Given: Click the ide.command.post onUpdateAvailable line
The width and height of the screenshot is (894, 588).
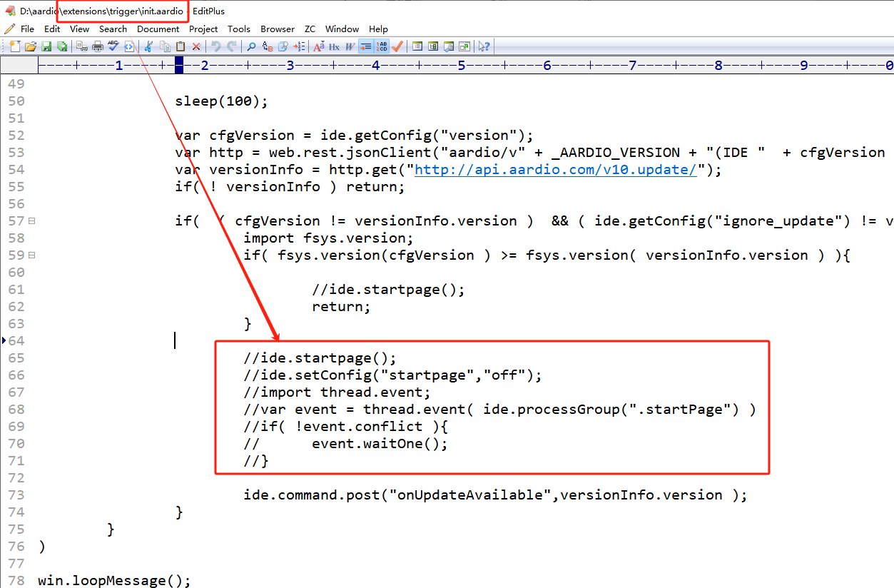Looking at the screenshot, I should pyautogui.click(x=495, y=495).
